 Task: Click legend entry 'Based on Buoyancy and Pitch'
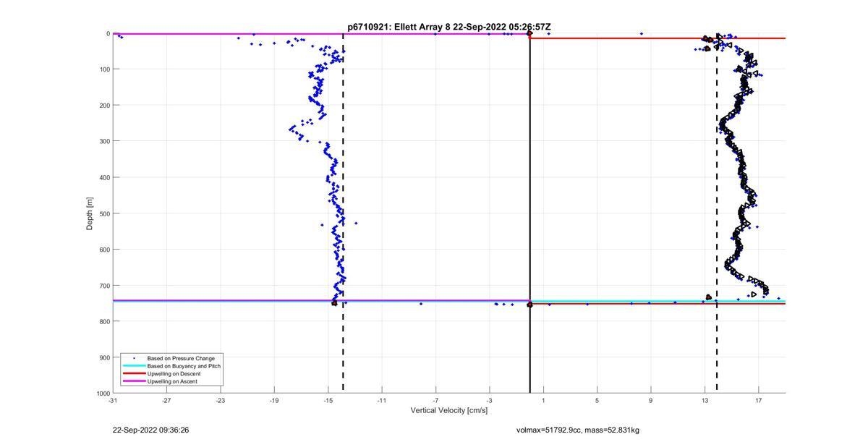tap(184, 366)
